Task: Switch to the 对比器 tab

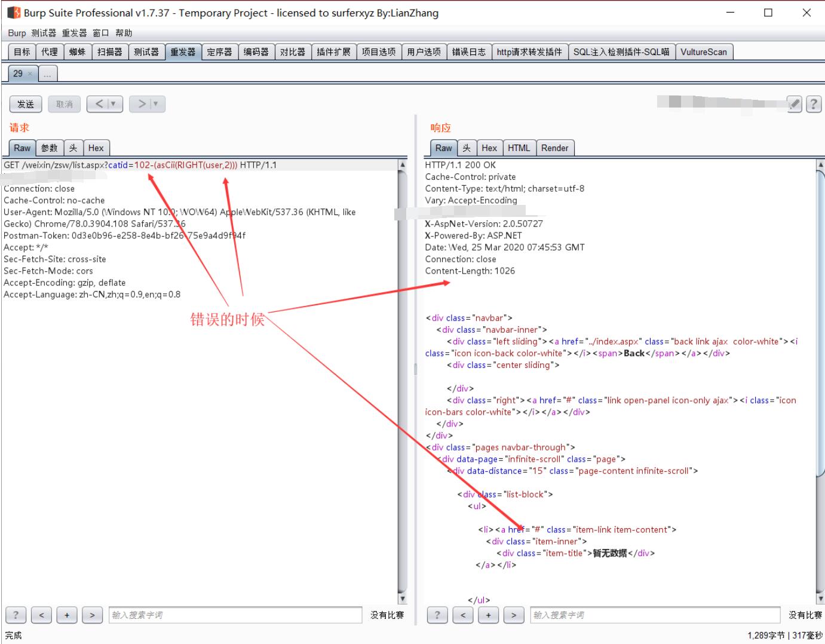Action: tap(293, 52)
